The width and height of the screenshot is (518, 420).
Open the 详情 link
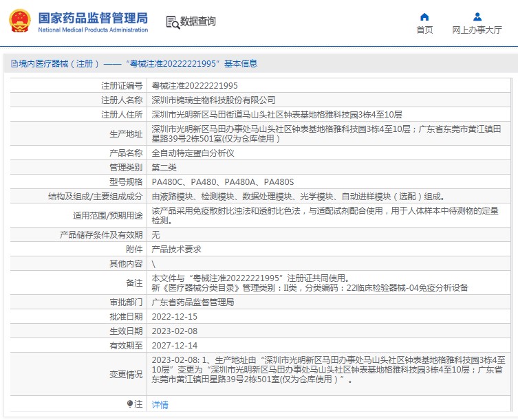click(x=160, y=404)
